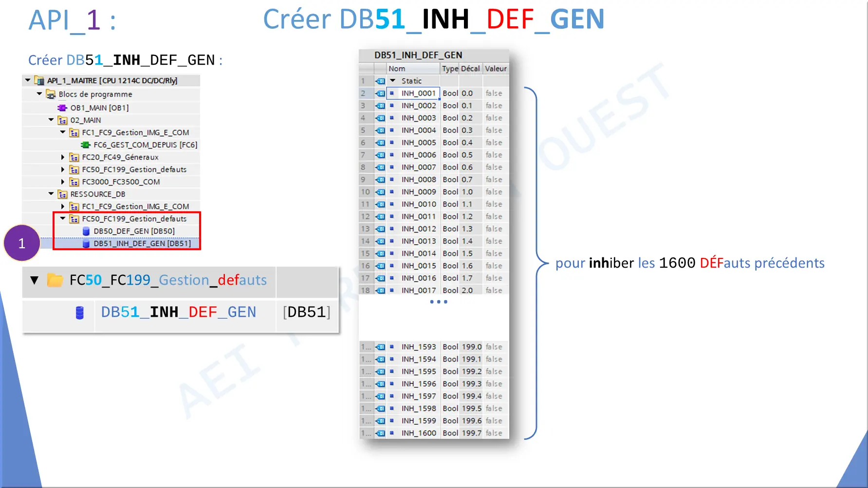Click the FC3000_FC3500_COM group folder icon
Viewport: 868px width, 488px height.
click(74, 182)
